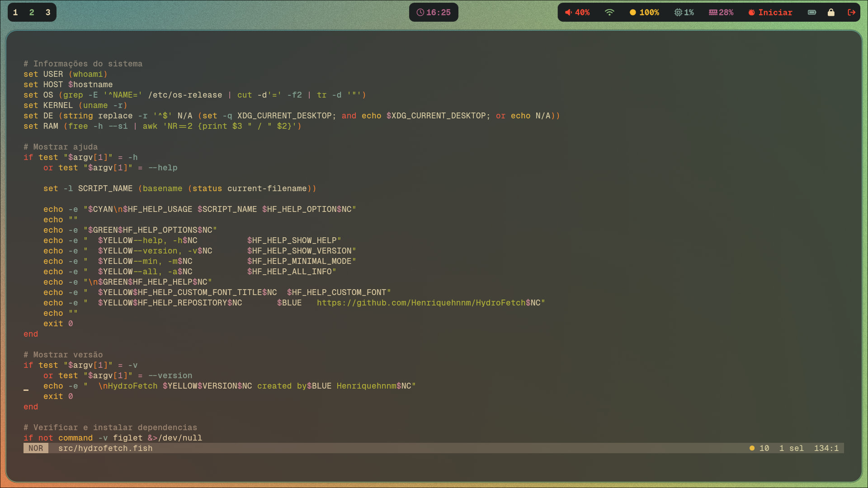Click the yellow diagnostics dot showing 10
Viewport: 868px width, 488px height.
(752, 448)
